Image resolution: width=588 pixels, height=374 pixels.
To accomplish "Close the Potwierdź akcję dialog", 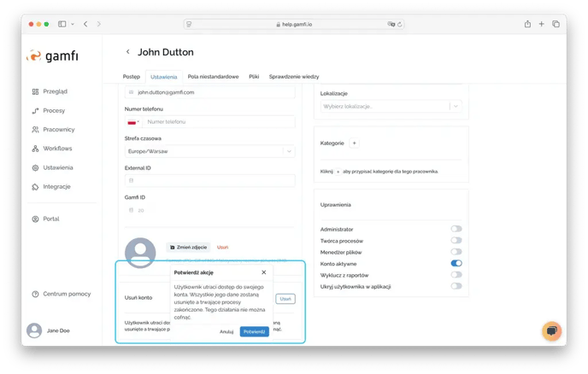I will point(263,272).
